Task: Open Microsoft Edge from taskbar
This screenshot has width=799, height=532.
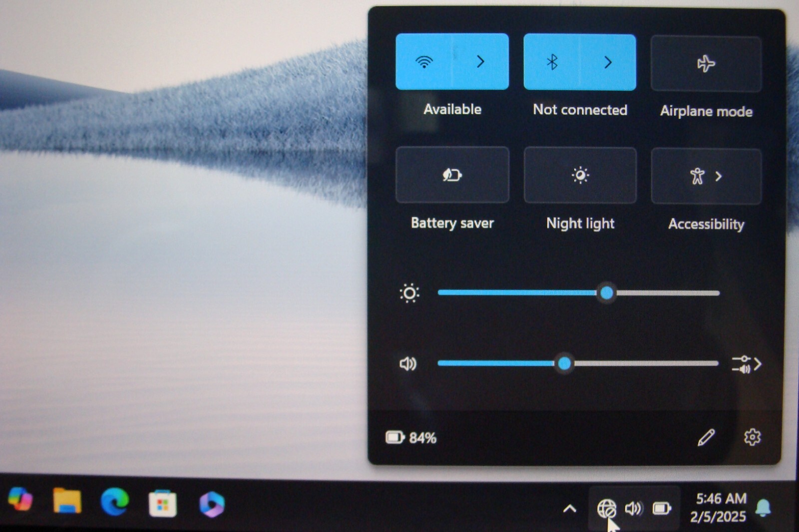Action: coord(115,502)
